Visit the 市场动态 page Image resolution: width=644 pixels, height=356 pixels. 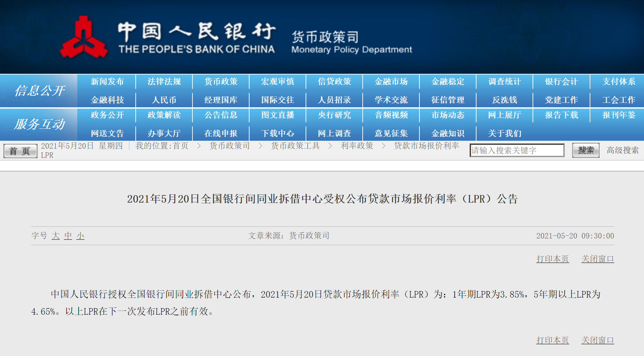pyautogui.click(x=448, y=115)
